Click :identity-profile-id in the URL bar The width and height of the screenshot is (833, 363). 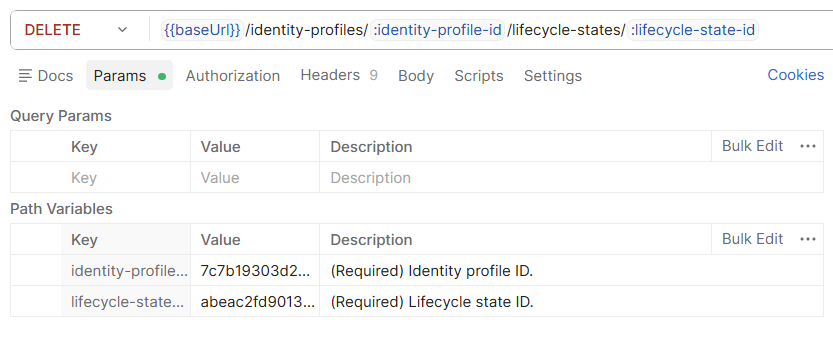point(437,30)
